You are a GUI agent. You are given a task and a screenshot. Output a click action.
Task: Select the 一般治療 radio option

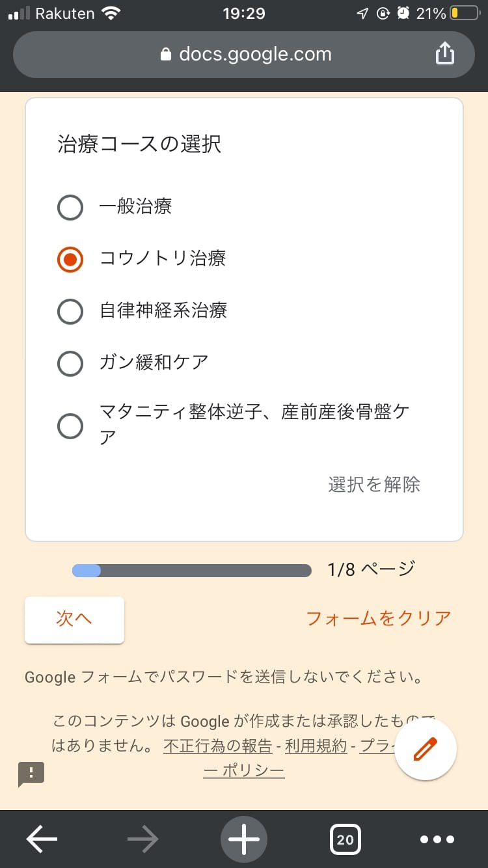point(70,208)
